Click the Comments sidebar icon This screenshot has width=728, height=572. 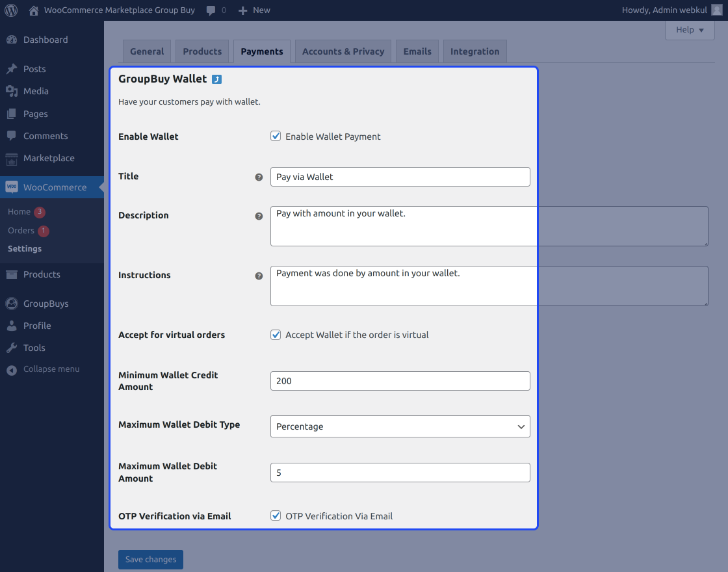[x=12, y=136]
